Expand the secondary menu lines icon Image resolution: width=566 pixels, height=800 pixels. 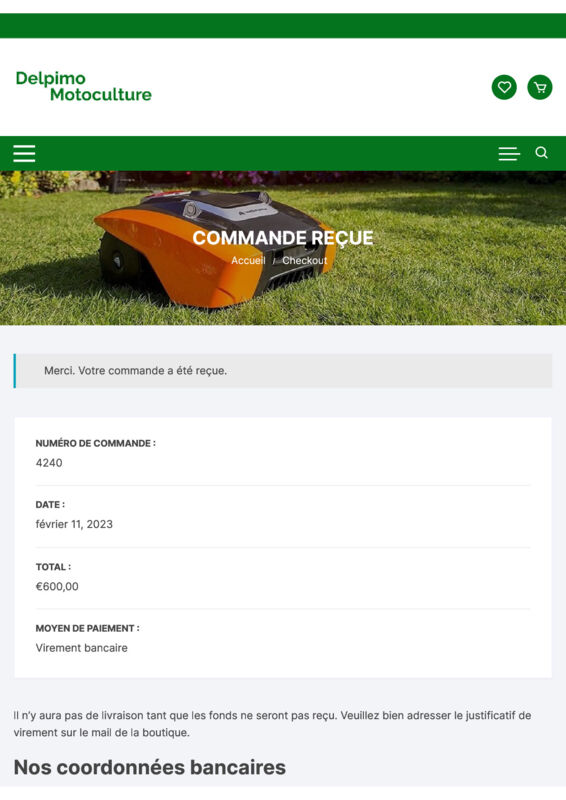click(x=509, y=154)
